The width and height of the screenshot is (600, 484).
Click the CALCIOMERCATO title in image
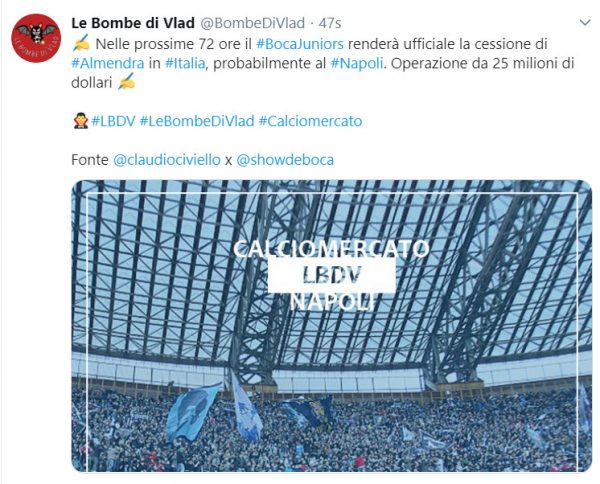(x=331, y=249)
